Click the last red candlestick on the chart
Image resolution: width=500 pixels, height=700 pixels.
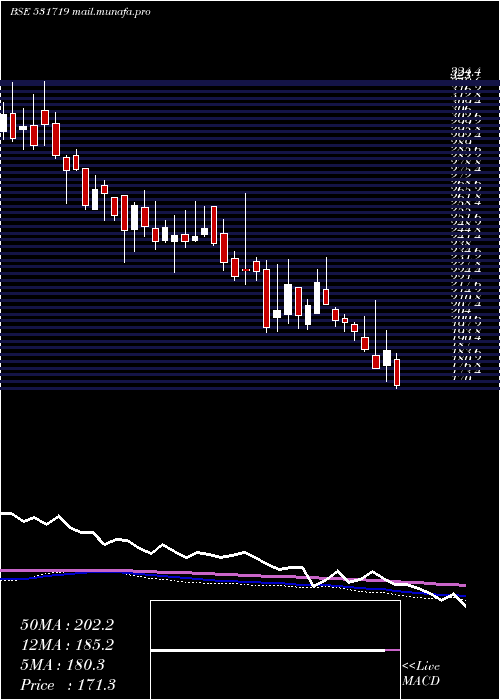click(397, 372)
